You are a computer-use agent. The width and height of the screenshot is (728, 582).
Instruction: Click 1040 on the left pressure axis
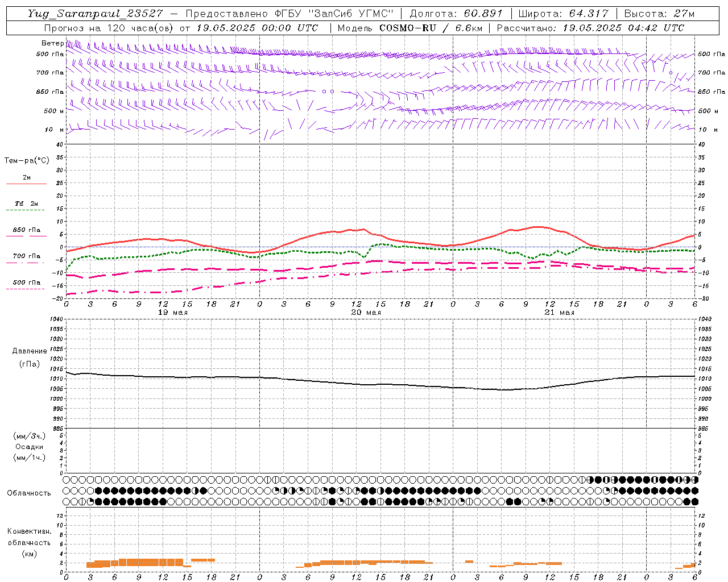[x=56, y=319]
